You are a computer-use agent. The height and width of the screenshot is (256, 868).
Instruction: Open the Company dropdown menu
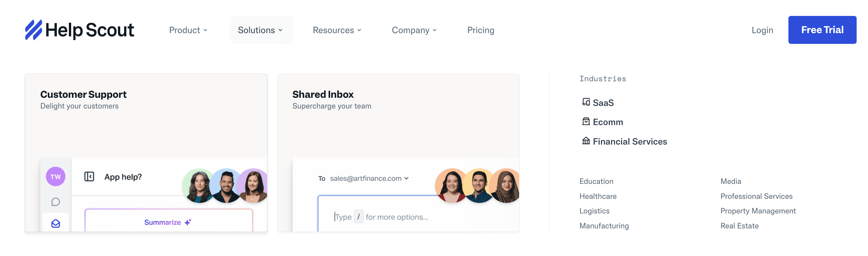click(x=414, y=30)
